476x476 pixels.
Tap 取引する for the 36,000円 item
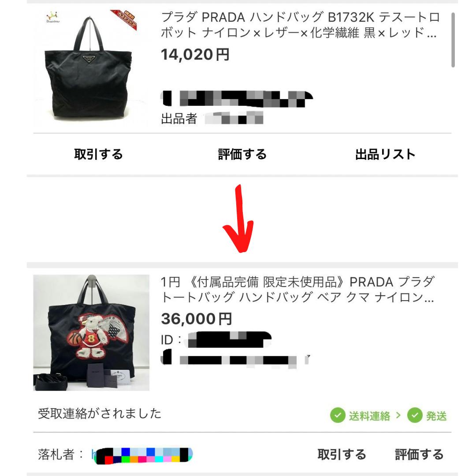[x=342, y=454]
